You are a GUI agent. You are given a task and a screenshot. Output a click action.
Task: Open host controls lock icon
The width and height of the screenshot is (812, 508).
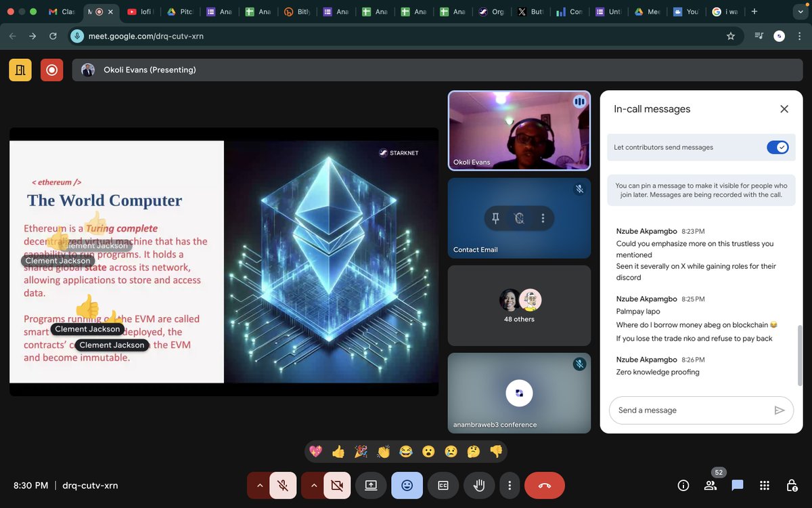coord(792,485)
